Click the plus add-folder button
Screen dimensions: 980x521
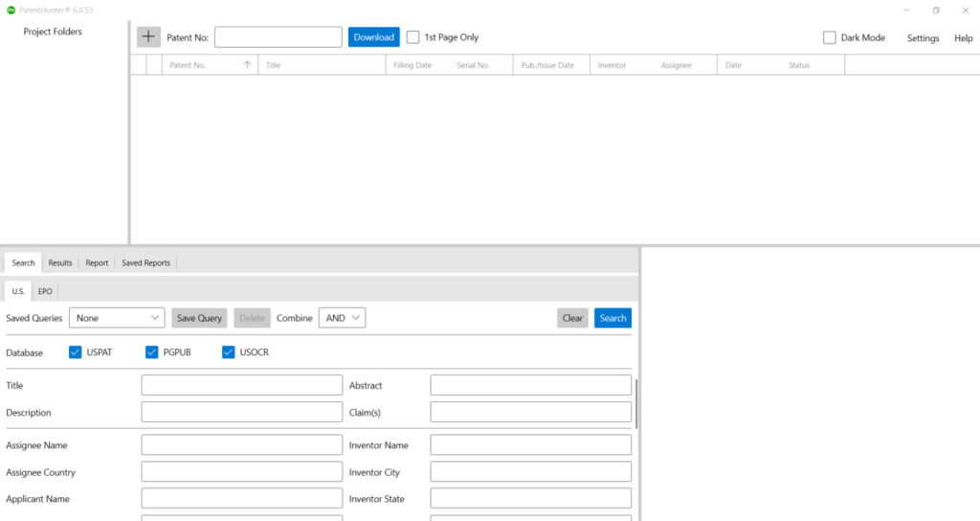[x=148, y=37]
